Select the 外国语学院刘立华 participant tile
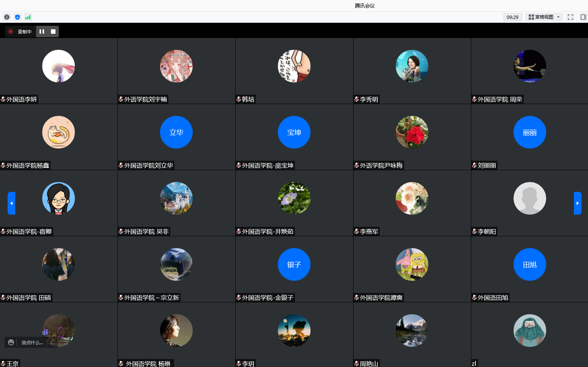This screenshot has height=367, width=588. point(176,137)
